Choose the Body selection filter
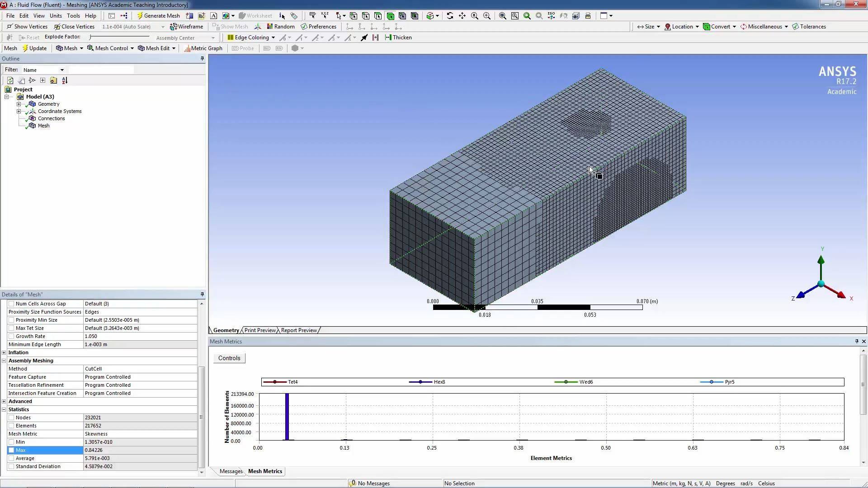 [x=390, y=16]
